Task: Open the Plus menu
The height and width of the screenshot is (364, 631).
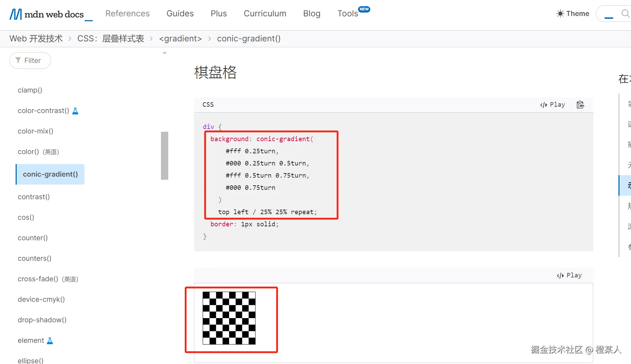Action: (x=219, y=14)
